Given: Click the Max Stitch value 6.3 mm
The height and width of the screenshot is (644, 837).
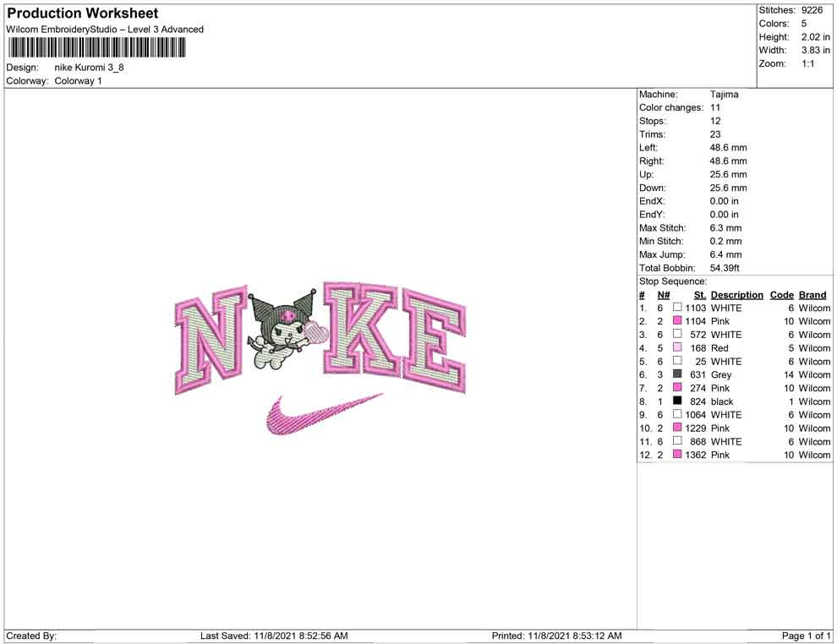Looking at the screenshot, I should coord(726,228).
